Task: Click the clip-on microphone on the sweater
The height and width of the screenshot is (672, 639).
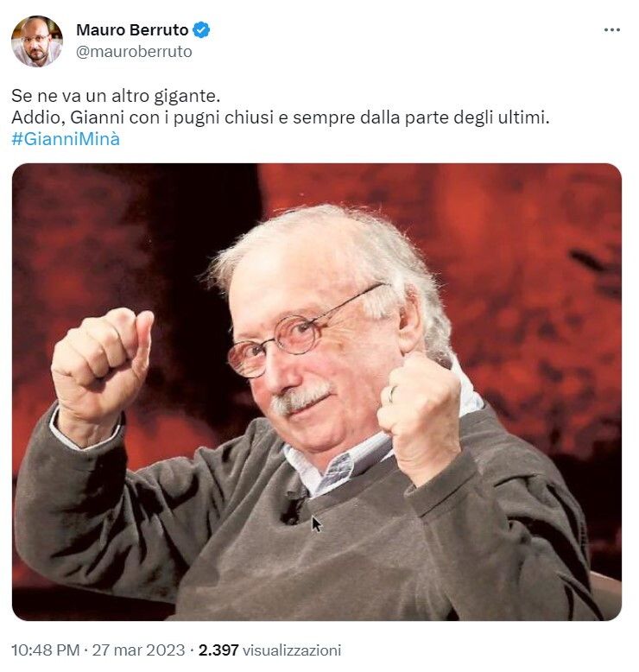Action: coord(294,509)
